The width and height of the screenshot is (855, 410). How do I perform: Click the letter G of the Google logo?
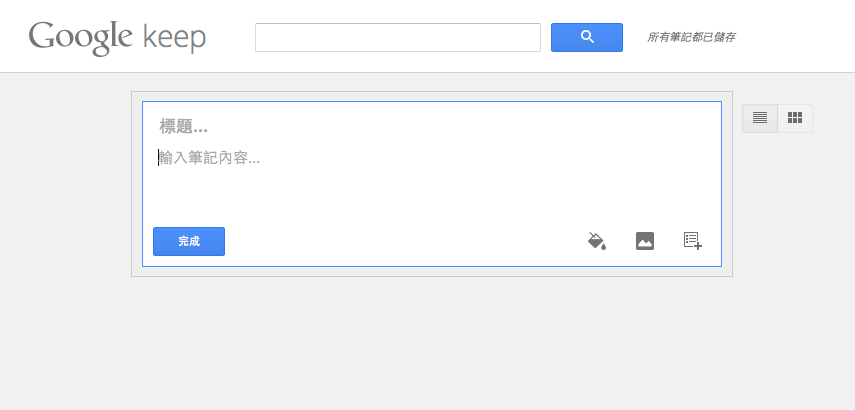click(x=43, y=37)
